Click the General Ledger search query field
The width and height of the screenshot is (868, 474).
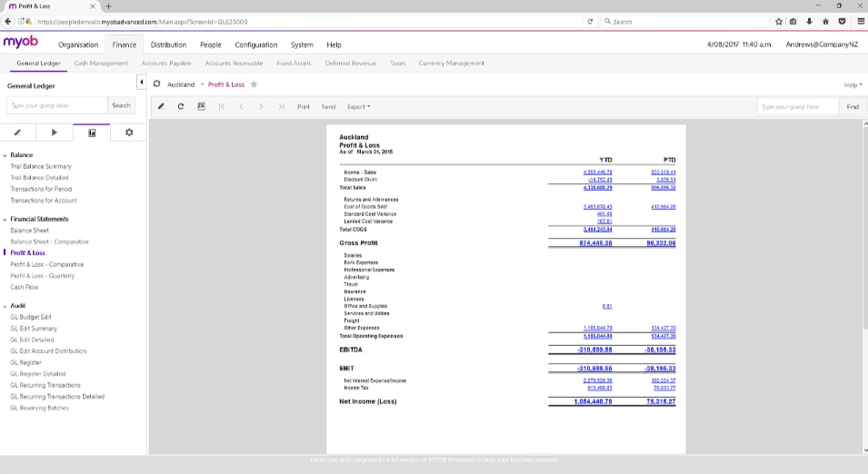pyautogui.click(x=56, y=105)
